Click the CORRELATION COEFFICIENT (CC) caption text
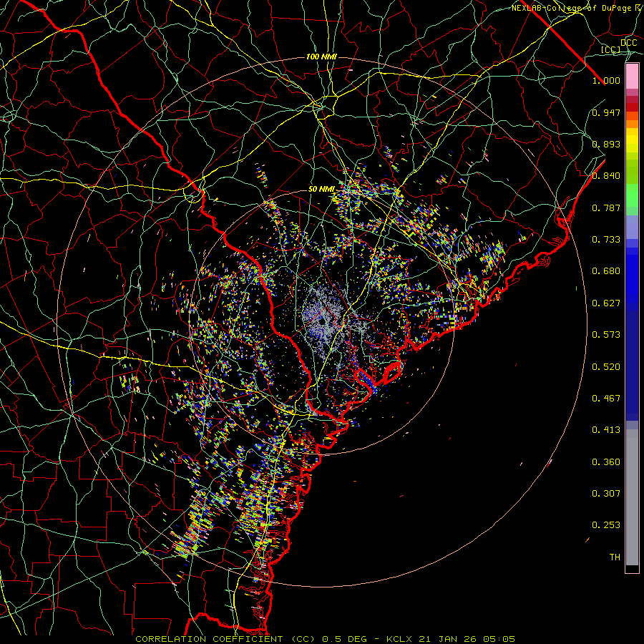The width and height of the screenshot is (644, 644). tap(225, 639)
